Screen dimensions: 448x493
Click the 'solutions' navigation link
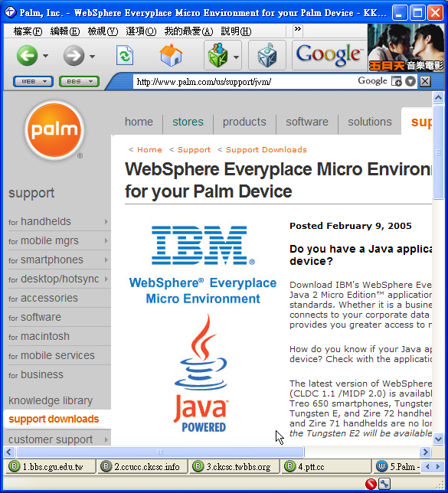(x=370, y=122)
